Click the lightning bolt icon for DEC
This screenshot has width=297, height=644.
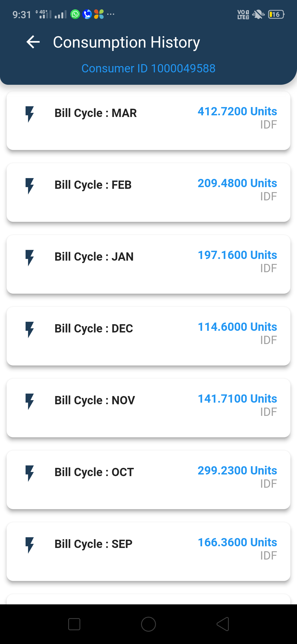point(29,329)
